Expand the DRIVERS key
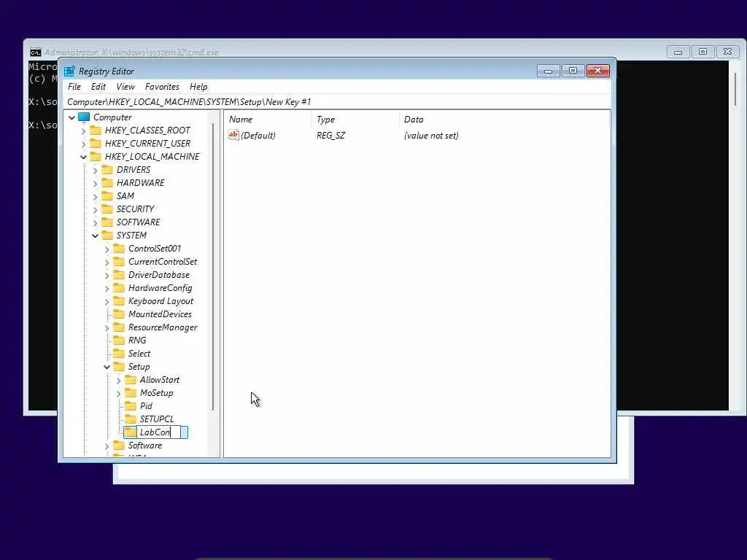747x560 pixels. pos(96,170)
